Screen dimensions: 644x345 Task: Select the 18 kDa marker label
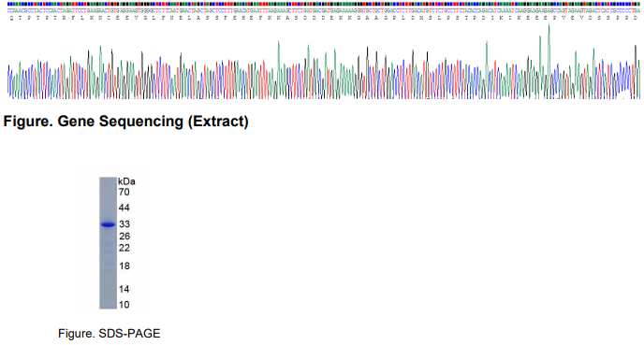[x=124, y=266]
